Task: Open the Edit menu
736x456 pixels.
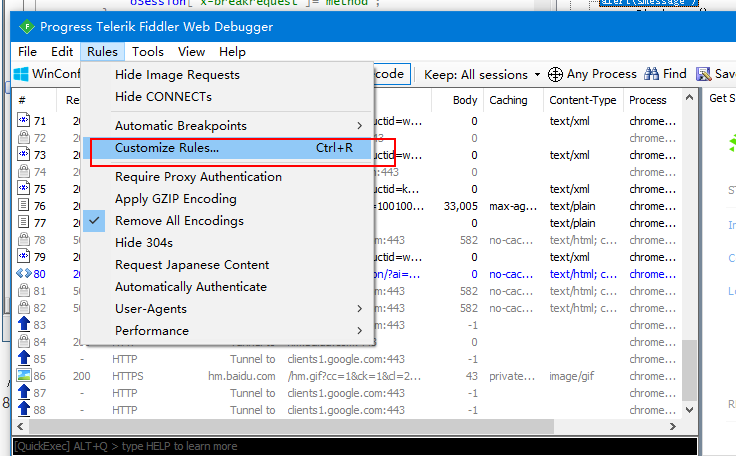Action: [62, 52]
